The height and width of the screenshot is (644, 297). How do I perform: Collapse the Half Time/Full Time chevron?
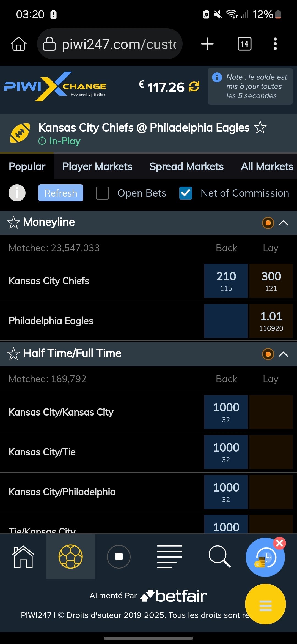click(284, 354)
